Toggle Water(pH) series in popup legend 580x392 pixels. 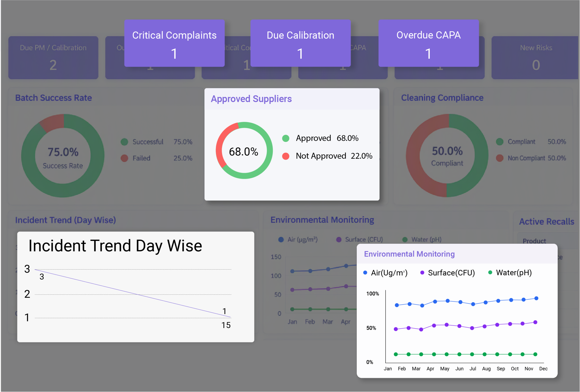tap(510, 273)
